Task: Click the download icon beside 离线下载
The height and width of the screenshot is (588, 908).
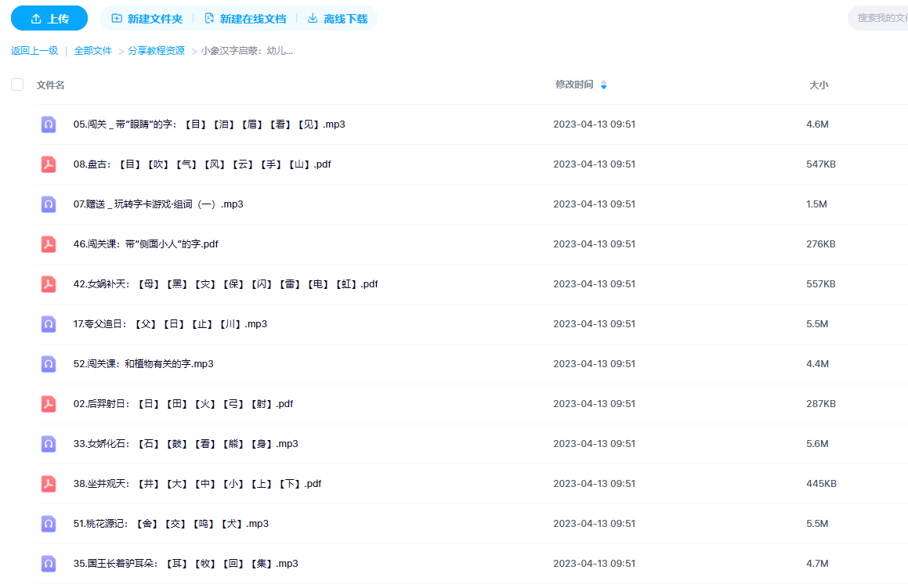Action: 313,19
